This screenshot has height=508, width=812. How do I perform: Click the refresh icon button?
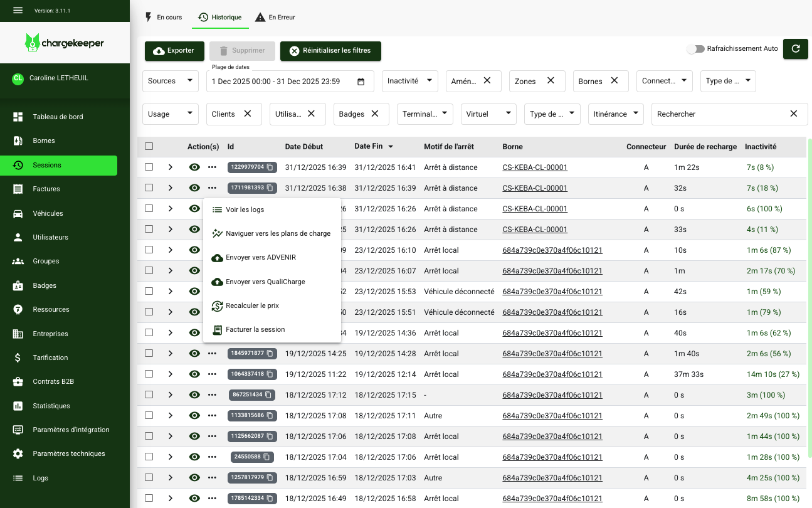pos(795,49)
